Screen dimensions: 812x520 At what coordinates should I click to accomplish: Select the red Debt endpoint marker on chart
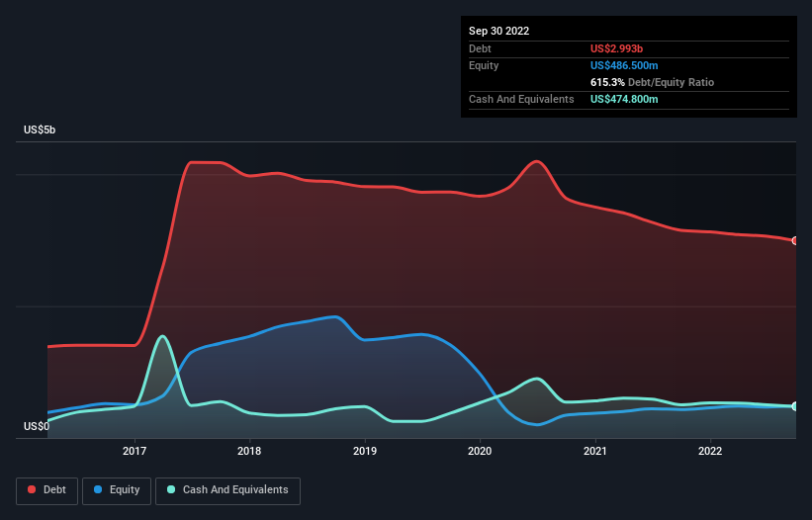tap(795, 240)
